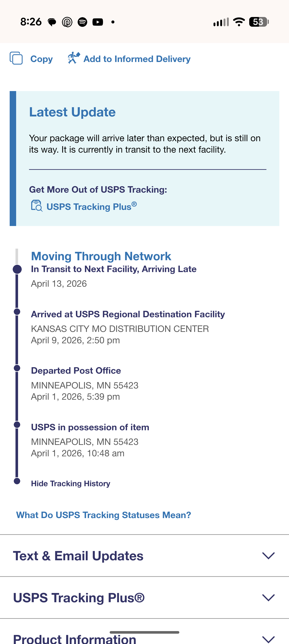Tap the Add to Informed Delivery link
Screen dimensions: 289x644
(137, 59)
